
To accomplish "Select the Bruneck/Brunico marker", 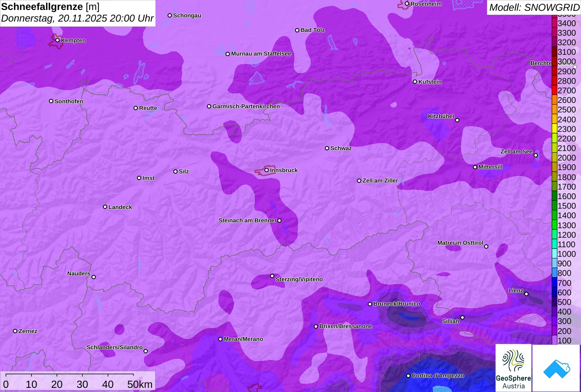I will [x=370, y=304].
